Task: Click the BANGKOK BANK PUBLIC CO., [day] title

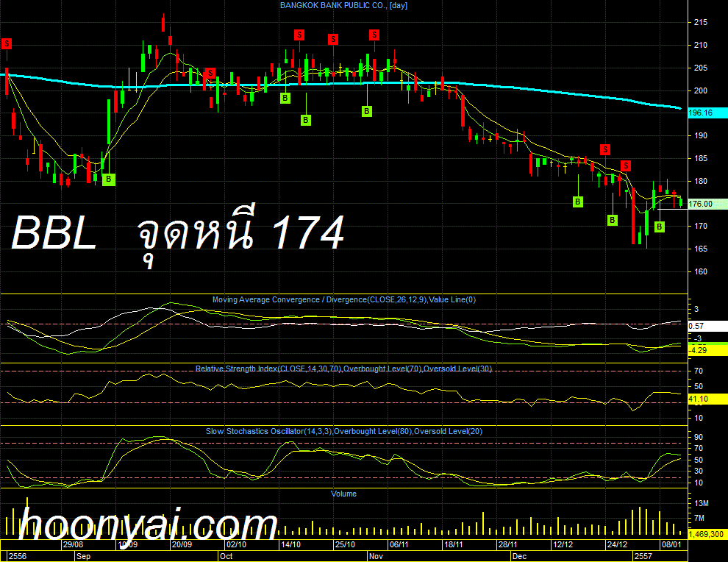Action: 343,6
